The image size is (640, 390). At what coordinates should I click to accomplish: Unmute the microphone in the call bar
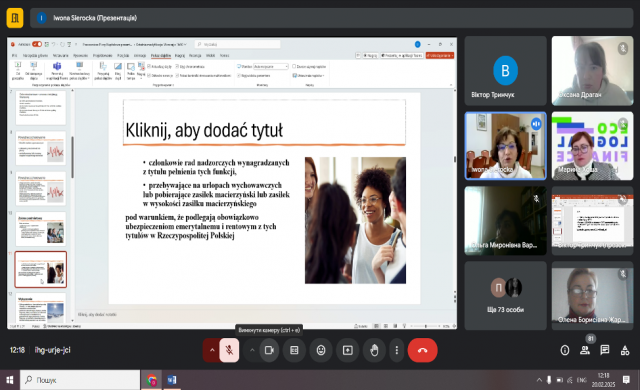[x=229, y=350]
